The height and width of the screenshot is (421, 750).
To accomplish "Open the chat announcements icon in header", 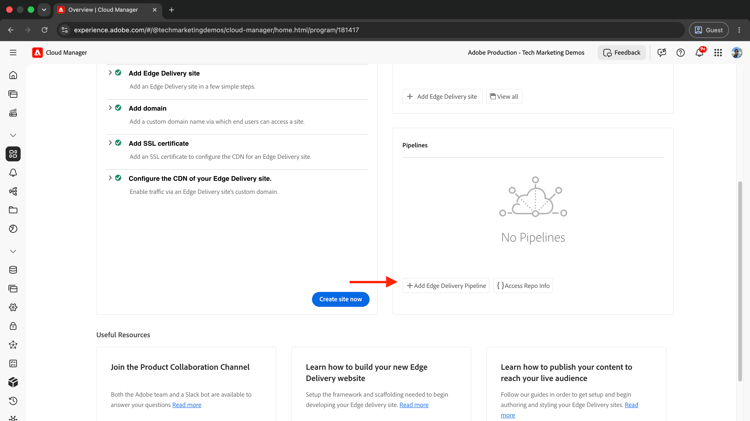I will click(x=662, y=53).
